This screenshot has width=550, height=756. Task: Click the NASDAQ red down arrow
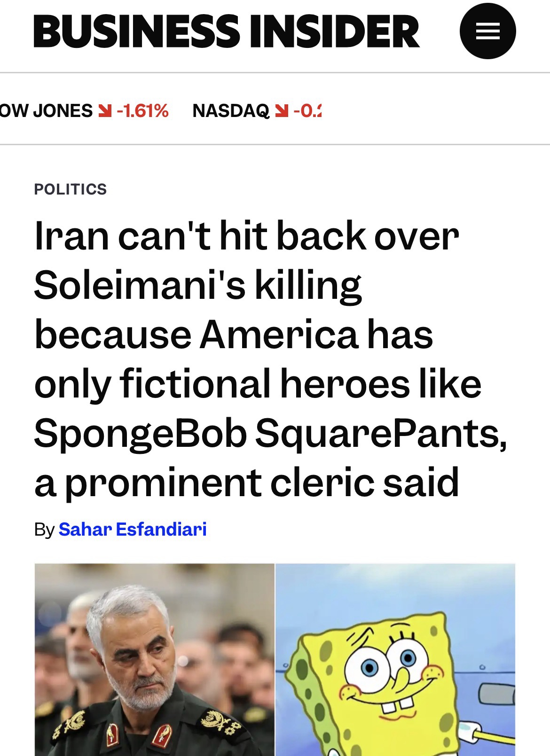coord(281,111)
